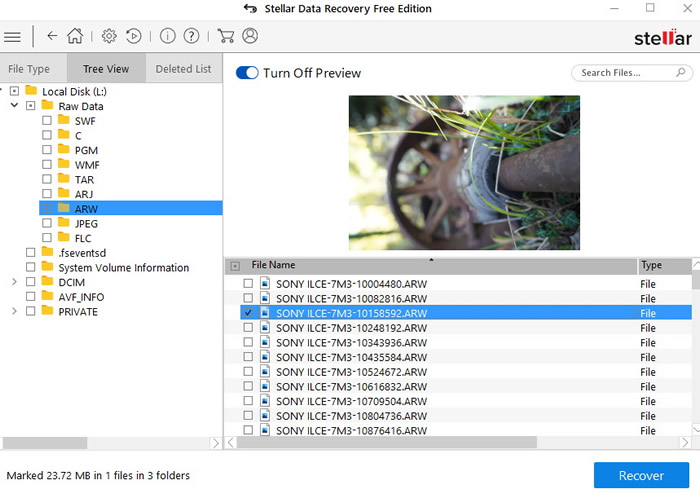This screenshot has width=700, height=494.
Task: Click the shopping cart icon
Action: 226,37
